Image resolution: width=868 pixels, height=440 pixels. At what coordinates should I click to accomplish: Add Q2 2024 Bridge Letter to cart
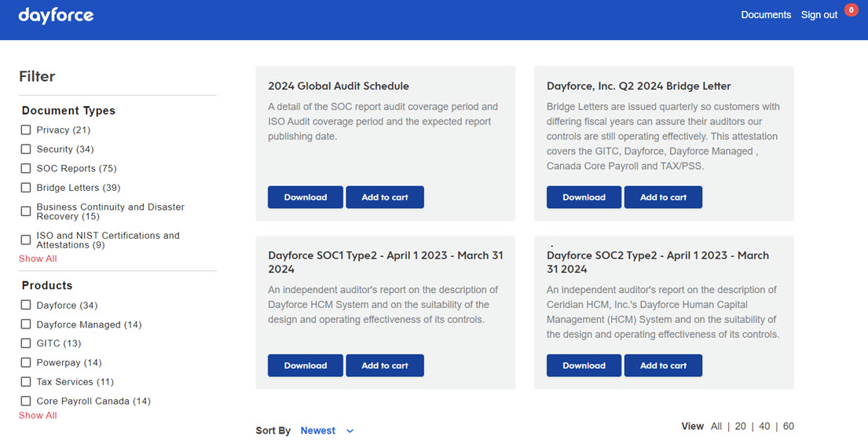[x=663, y=197]
